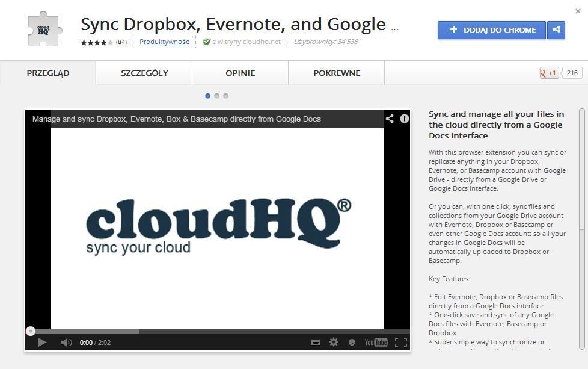588x369 pixels.
Task: Toggle video subtitles/captions button
Action: [316, 343]
